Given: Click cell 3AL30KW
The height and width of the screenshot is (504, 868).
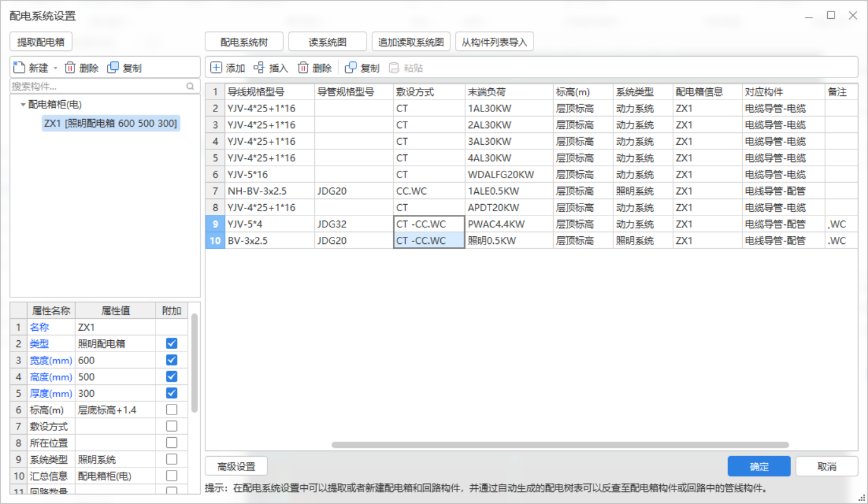Looking at the screenshot, I should click(509, 141).
